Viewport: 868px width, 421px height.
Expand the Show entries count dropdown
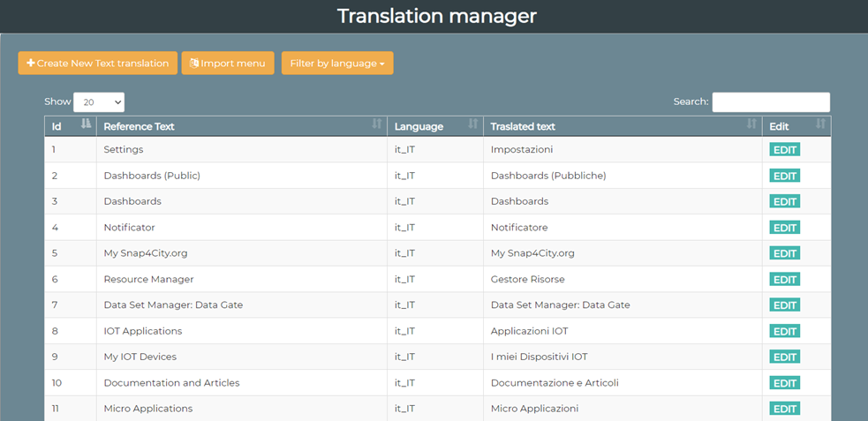(99, 102)
